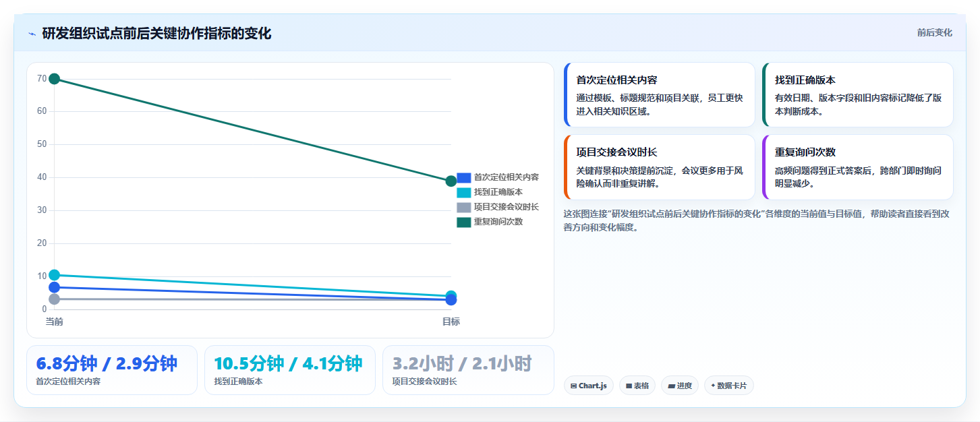Click the header trend-line icon beside the title
The width and height of the screenshot is (980, 422).
click(32, 33)
